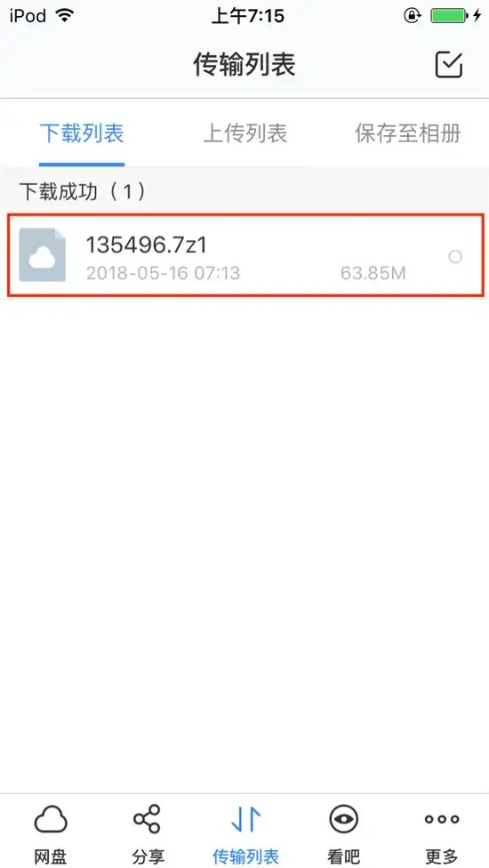The width and height of the screenshot is (489, 868).
Task: Switch to the 上传列表 tab
Action: pos(245,133)
